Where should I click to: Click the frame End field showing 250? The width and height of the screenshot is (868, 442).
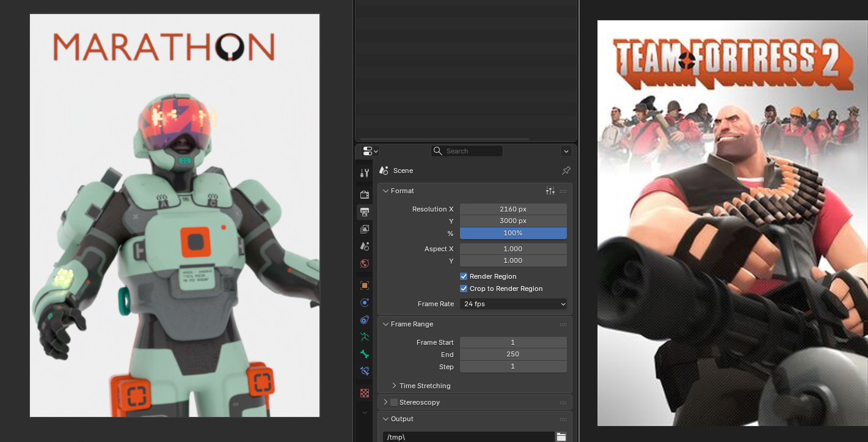pyautogui.click(x=513, y=354)
